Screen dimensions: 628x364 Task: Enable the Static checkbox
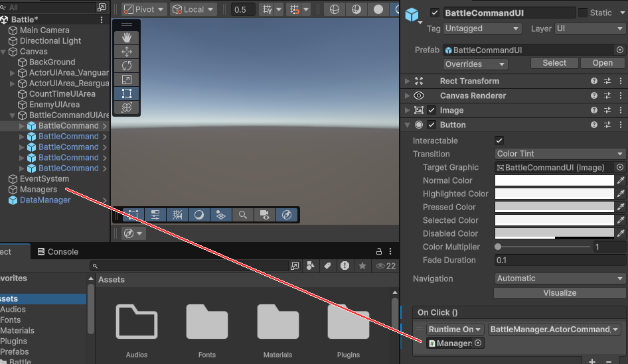(x=583, y=13)
